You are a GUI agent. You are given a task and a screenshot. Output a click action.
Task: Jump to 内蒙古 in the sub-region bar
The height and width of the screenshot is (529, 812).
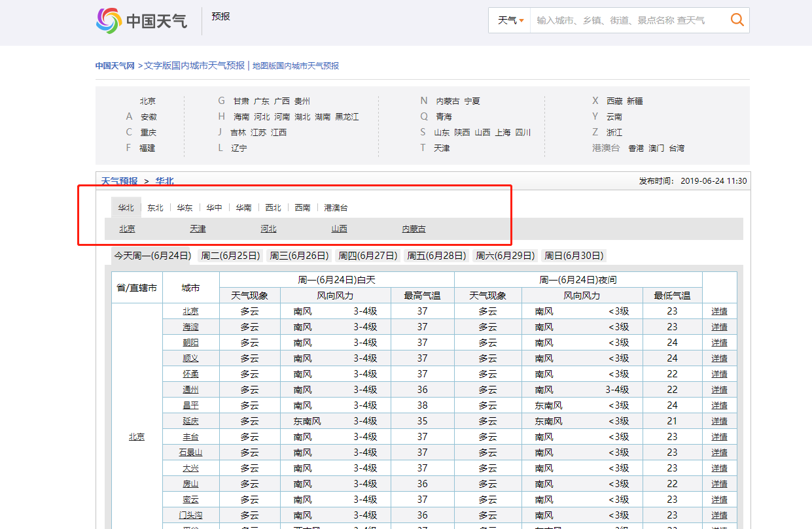tap(414, 229)
